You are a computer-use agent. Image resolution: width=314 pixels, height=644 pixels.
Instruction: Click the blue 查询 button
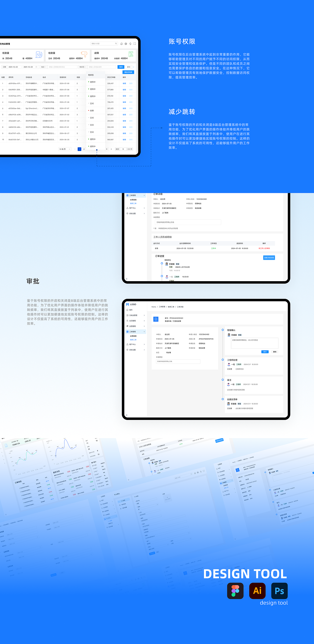(121, 67)
